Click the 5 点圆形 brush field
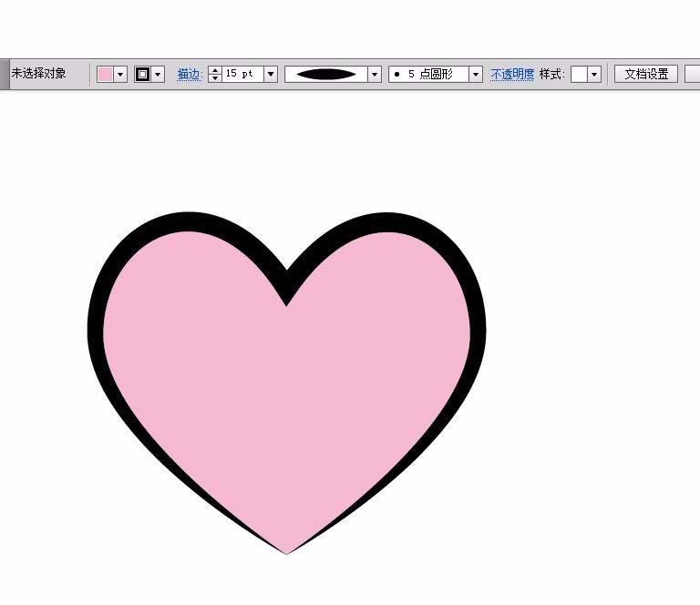Image resolution: width=700 pixels, height=605 pixels. coord(429,74)
